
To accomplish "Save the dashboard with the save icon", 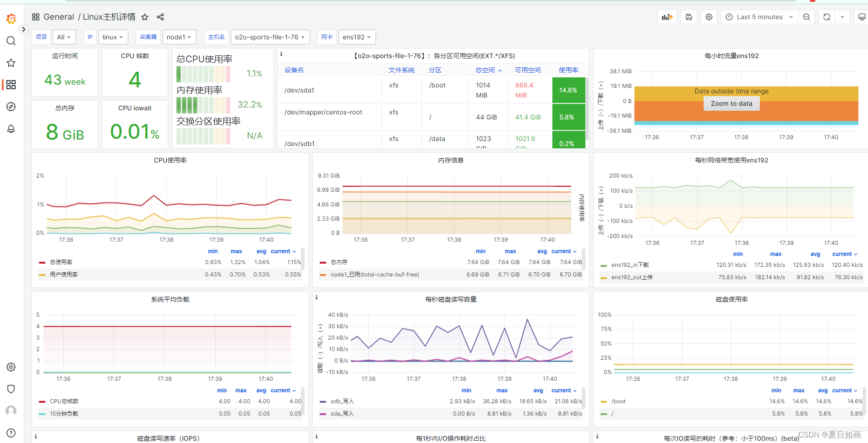I will click(x=688, y=17).
